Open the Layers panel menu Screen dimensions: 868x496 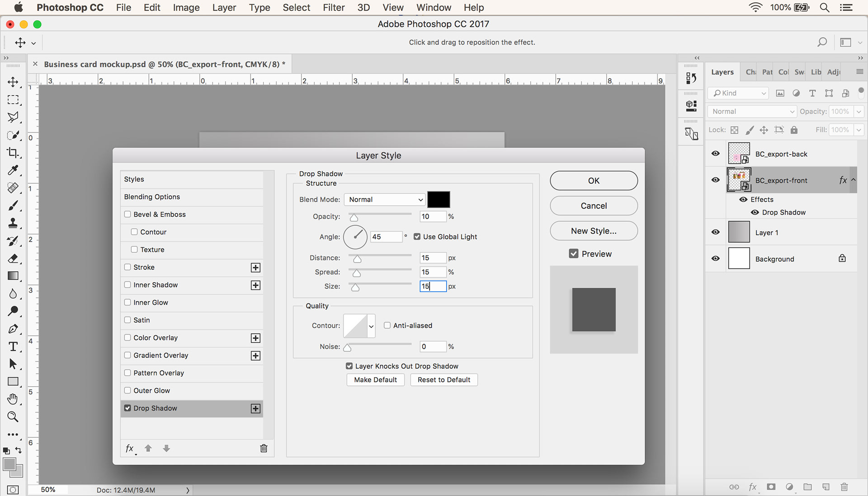point(859,72)
